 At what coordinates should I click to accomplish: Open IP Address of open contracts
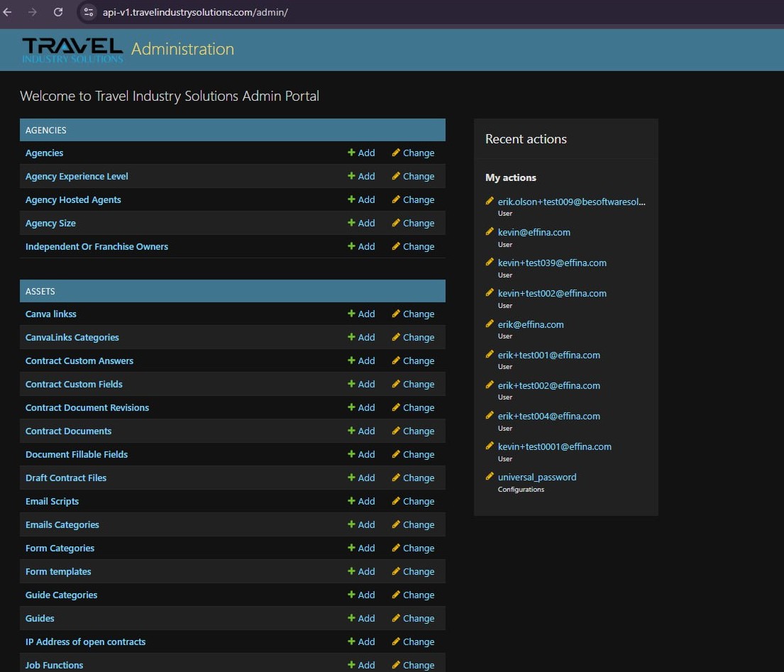(x=85, y=641)
